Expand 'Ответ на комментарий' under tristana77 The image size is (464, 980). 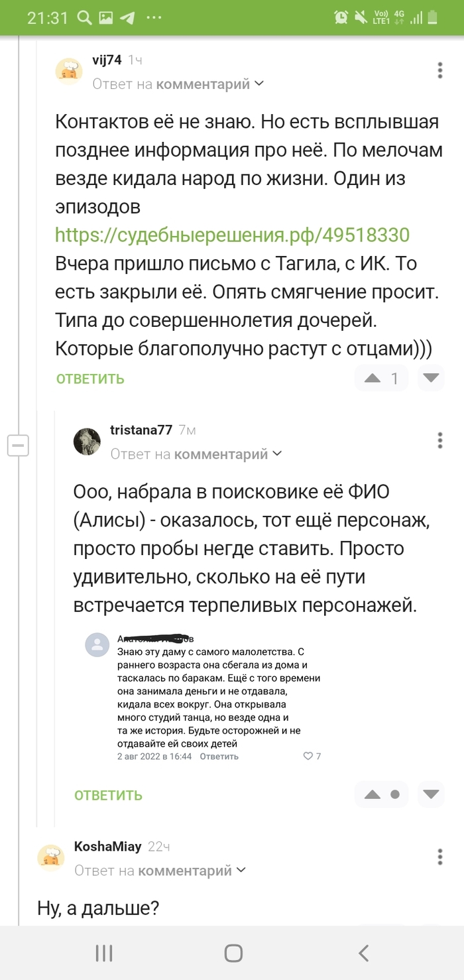click(196, 454)
